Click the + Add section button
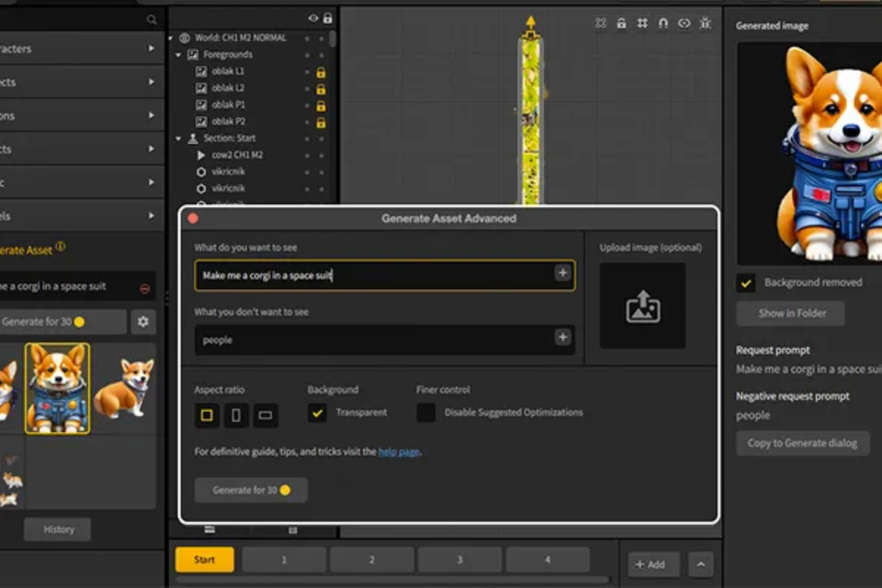This screenshot has height=588, width=882. [x=654, y=564]
